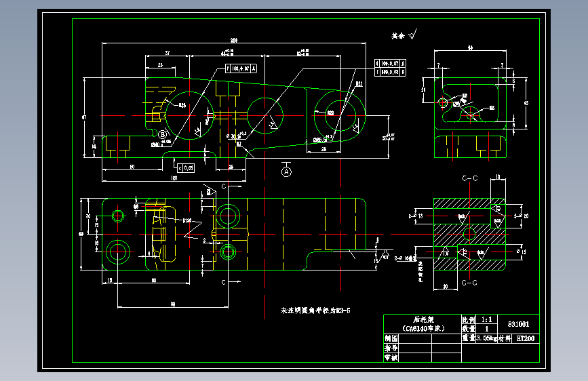This screenshot has width=588, height=381.
Task: Select the flatness tolerance frame '0.03'
Action: point(186,168)
